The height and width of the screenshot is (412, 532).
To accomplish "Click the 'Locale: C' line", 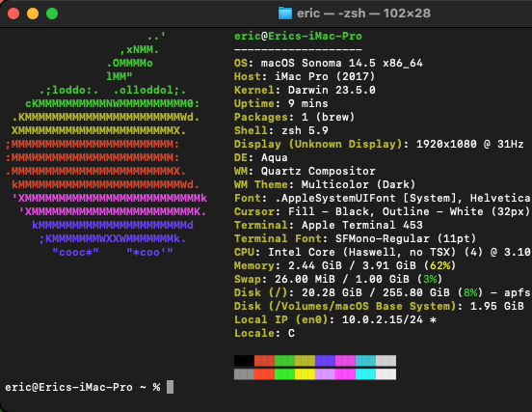I will point(264,333).
